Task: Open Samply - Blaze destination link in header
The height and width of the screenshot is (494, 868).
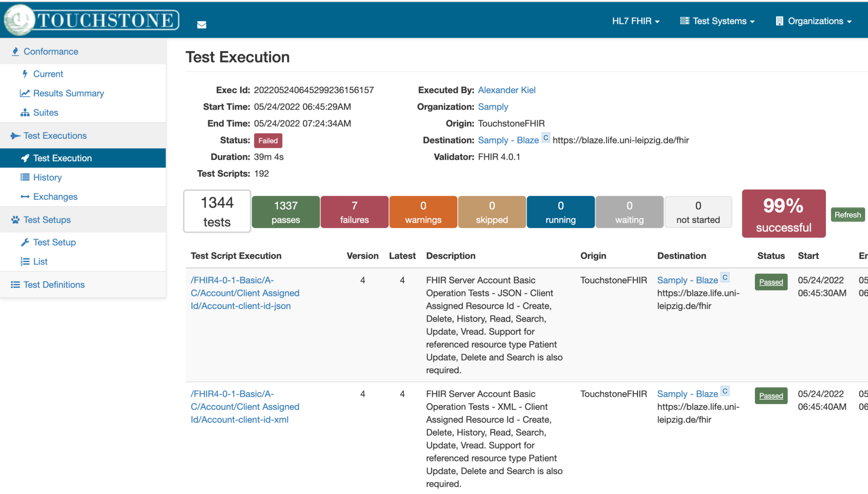Action: tap(509, 140)
